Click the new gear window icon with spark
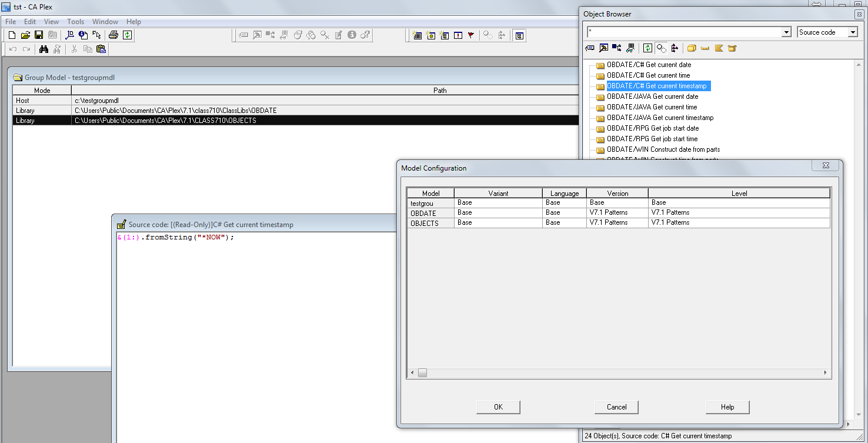The height and width of the screenshot is (443, 868). [430, 35]
